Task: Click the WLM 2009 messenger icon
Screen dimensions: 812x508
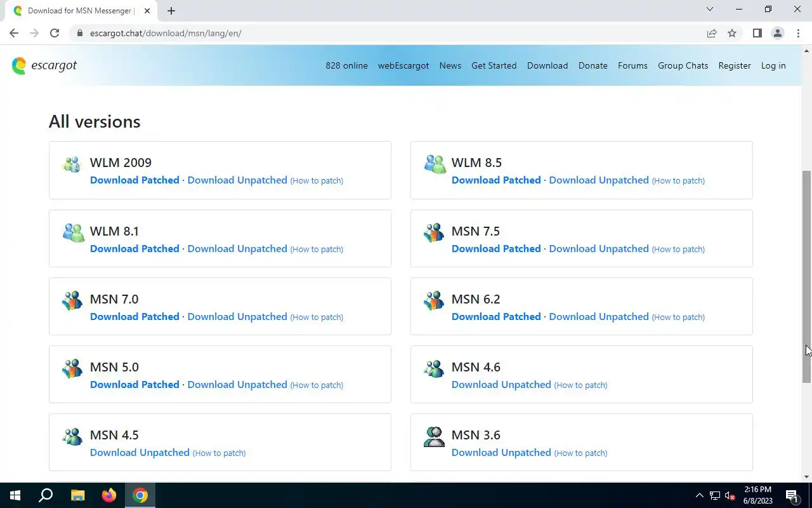Action: coord(72,164)
